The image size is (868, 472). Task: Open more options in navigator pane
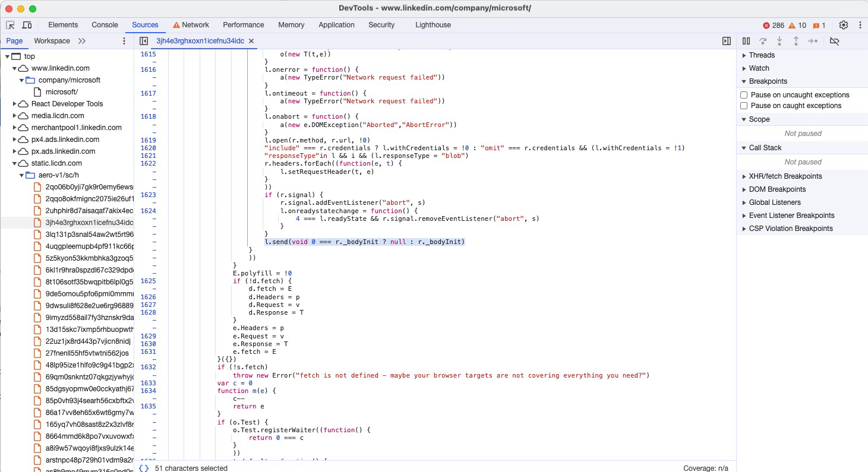124,41
